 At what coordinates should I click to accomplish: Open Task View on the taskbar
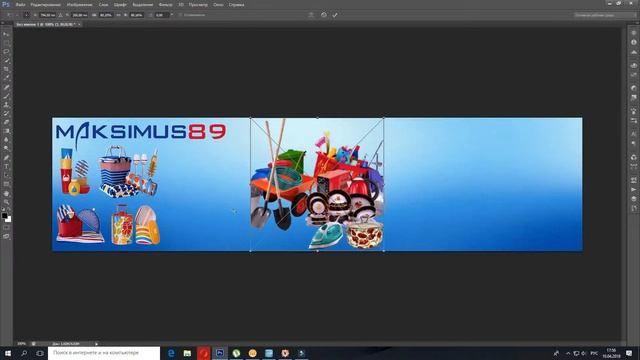[40, 353]
